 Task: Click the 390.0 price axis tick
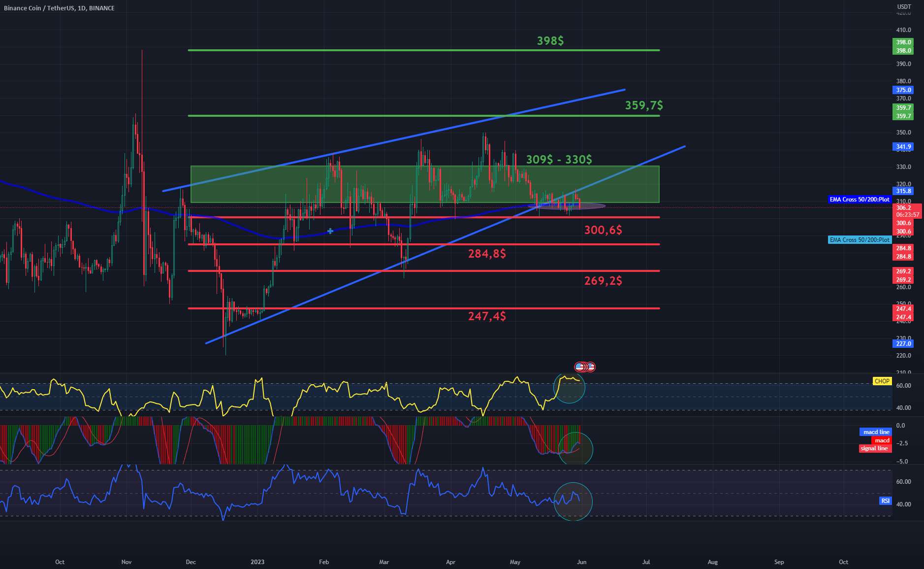coord(903,64)
